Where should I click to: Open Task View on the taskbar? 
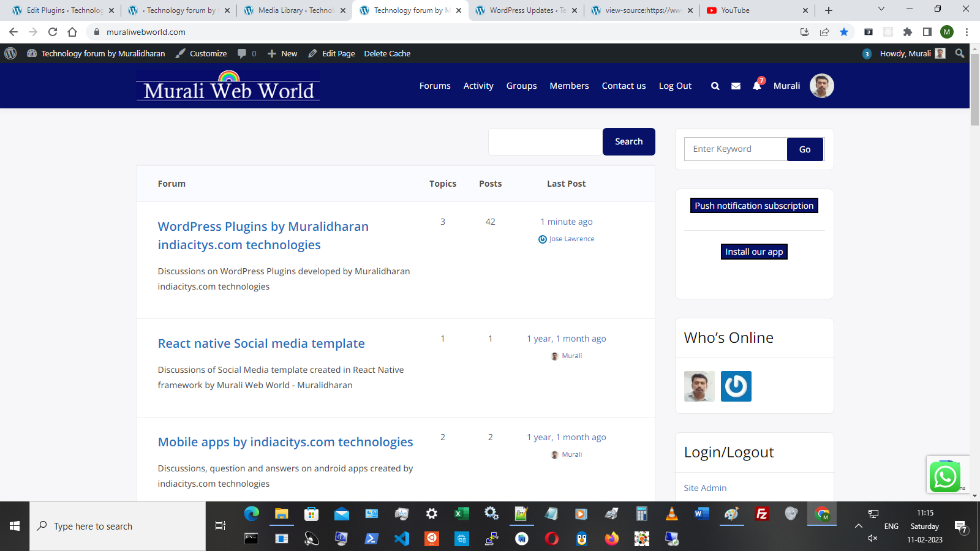pos(221,526)
